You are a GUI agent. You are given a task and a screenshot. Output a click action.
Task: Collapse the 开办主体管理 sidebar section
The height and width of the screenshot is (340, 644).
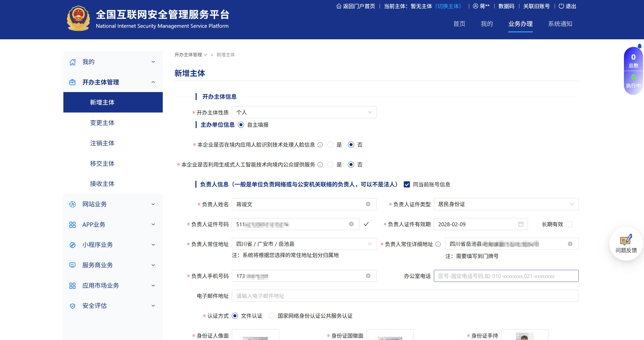click(x=153, y=82)
